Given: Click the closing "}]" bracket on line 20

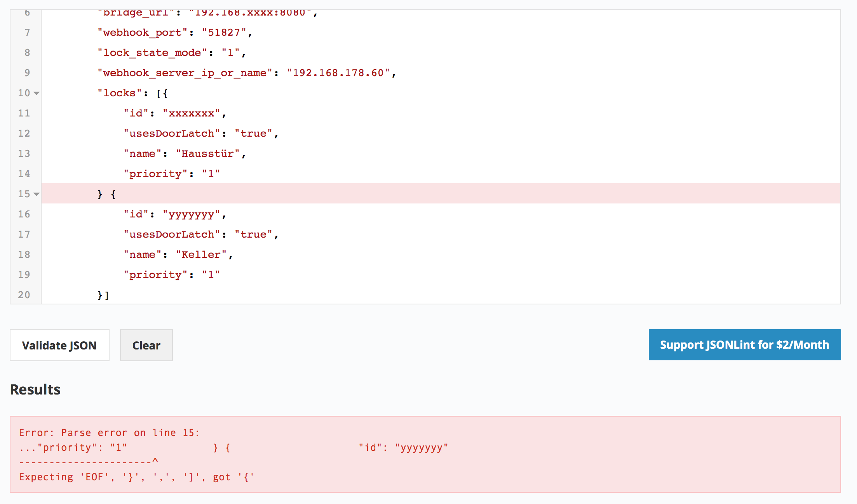Looking at the screenshot, I should [103, 295].
